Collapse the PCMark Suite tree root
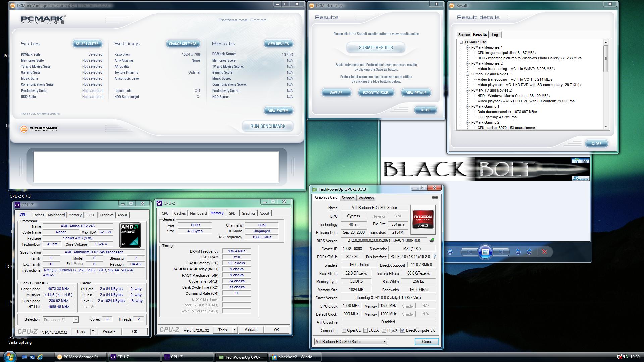 pyautogui.click(x=461, y=42)
